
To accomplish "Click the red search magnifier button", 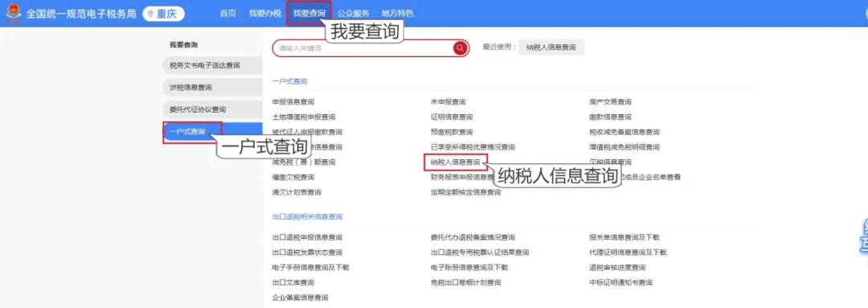I will click(x=460, y=48).
